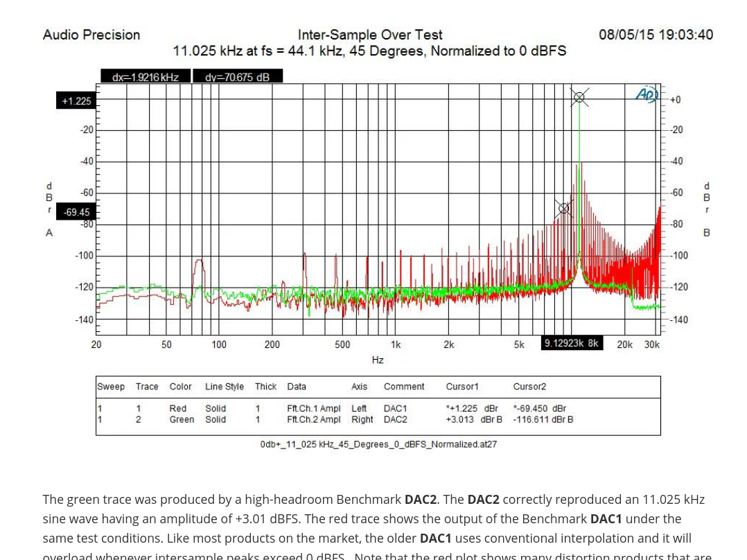Click the Hz axis label

point(378,360)
